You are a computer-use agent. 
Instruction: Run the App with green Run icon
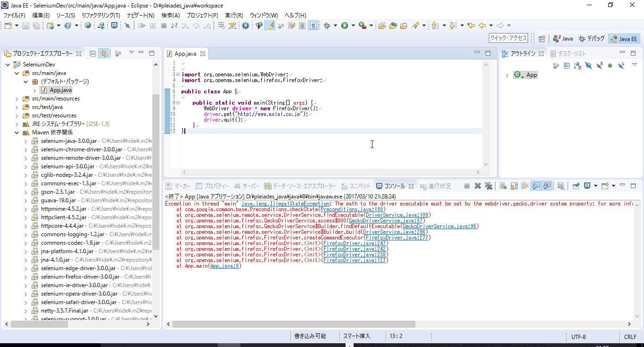pos(344,25)
